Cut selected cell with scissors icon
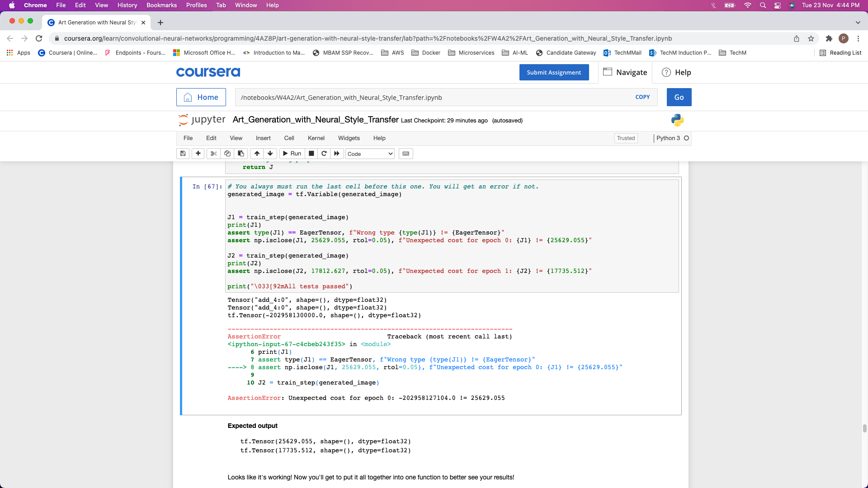Screen dimensions: 868x488 coord(214,154)
